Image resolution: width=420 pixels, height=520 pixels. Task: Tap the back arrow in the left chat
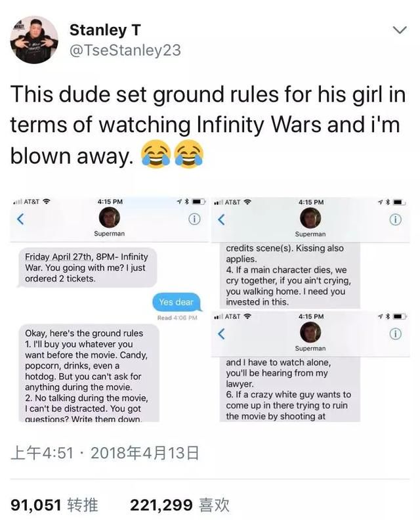(20, 219)
